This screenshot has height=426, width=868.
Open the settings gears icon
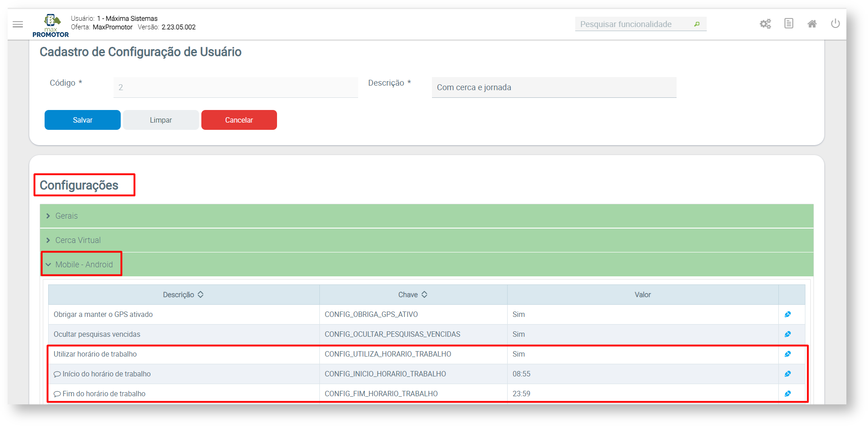click(765, 24)
